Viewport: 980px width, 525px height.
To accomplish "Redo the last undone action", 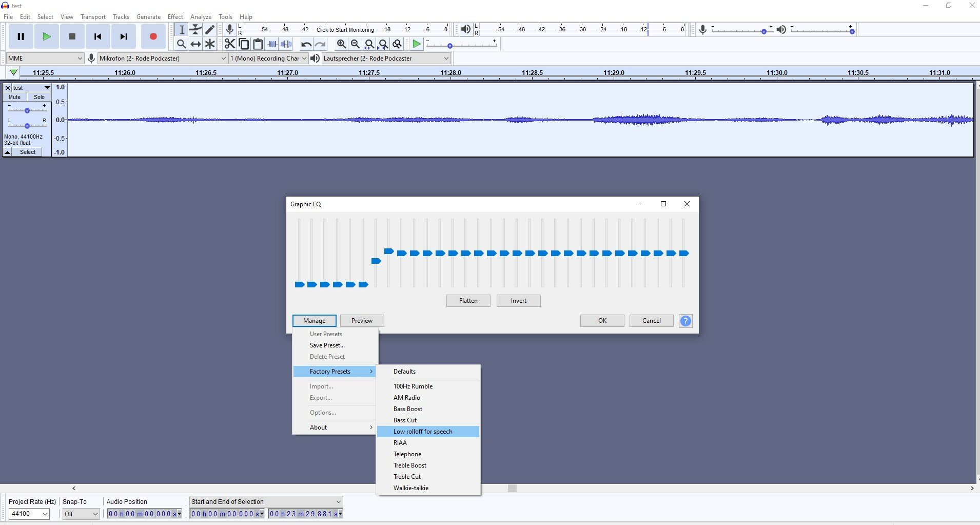I will click(x=321, y=44).
